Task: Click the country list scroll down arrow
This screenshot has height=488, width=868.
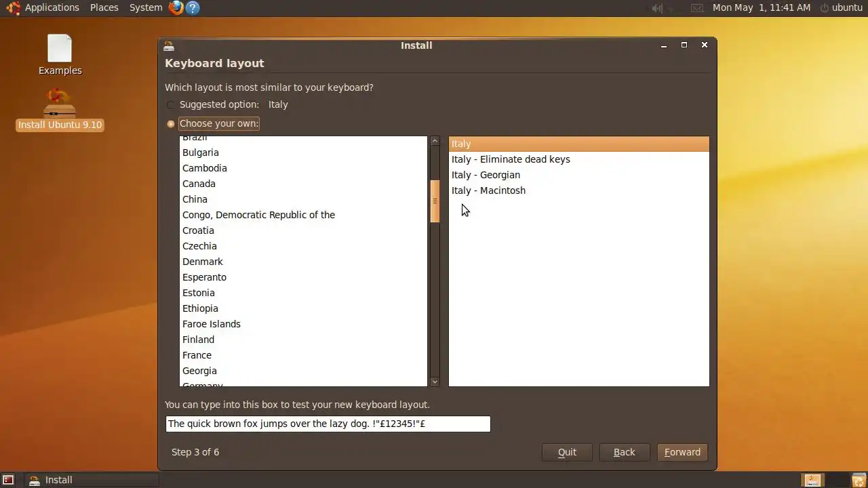Action: click(x=435, y=382)
